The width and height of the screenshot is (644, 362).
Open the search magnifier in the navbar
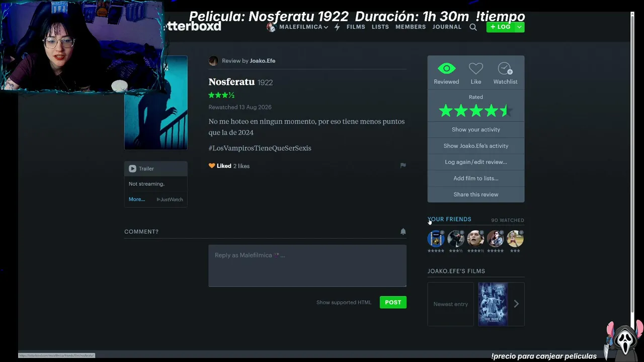tap(473, 27)
